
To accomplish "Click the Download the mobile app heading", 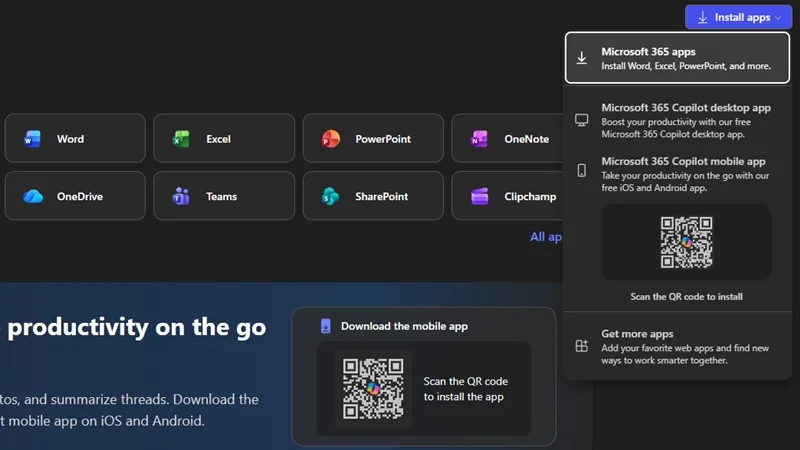I will coord(404,326).
